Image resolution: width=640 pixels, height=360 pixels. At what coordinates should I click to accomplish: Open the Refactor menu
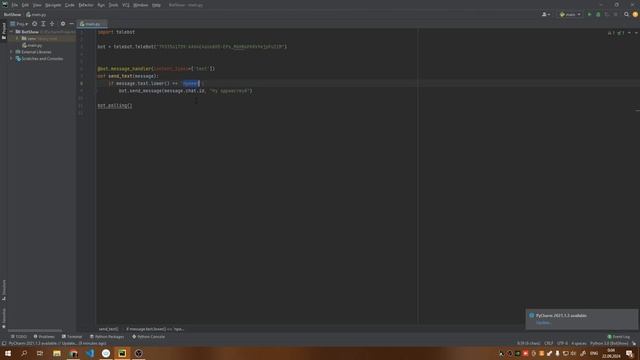tap(86, 5)
